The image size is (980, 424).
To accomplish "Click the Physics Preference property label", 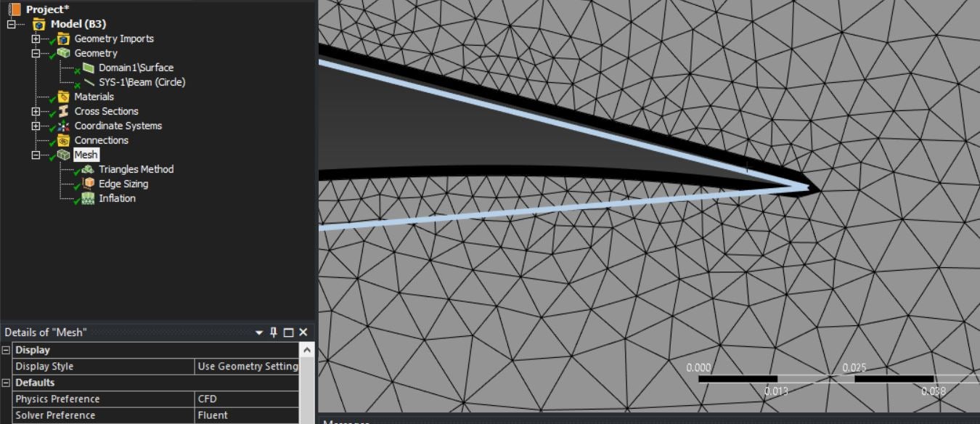I will click(x=57, y=399).
